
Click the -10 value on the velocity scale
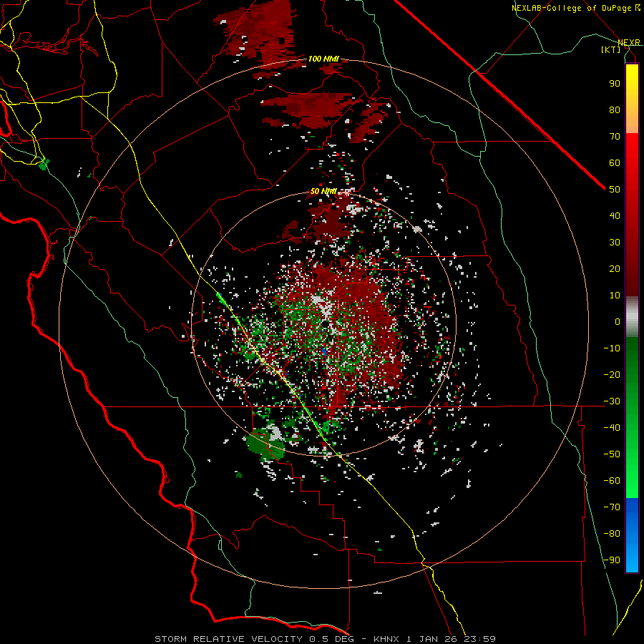point(612,348)
